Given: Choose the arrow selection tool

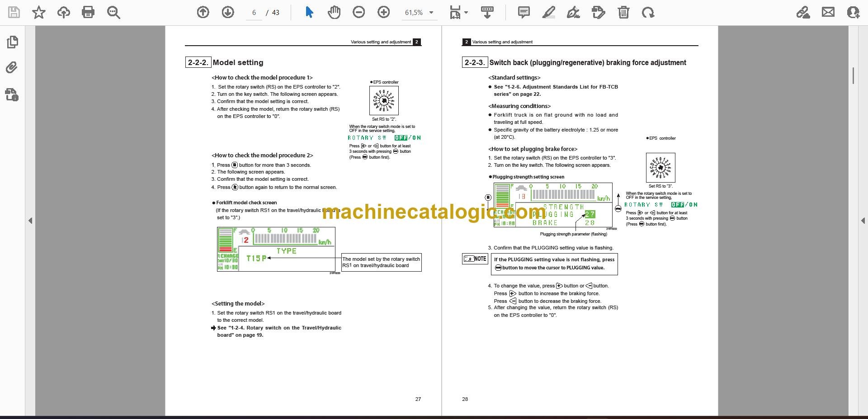Looking at the screenshot, I should [309, 12].
